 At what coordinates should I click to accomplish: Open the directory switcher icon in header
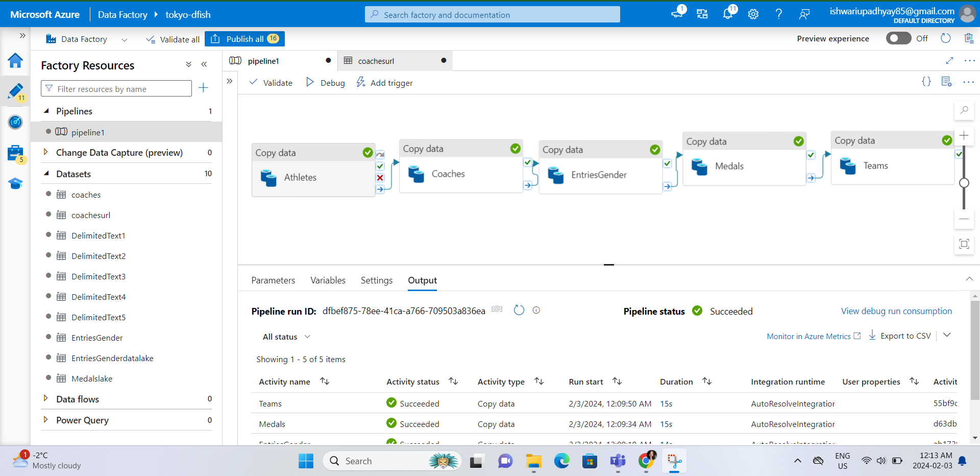click(702, 14)
